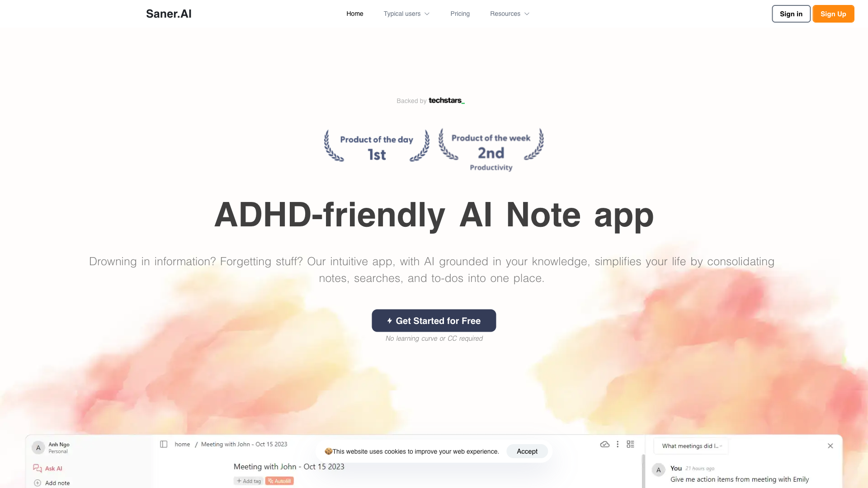Image resolution: width=868 pixels, height=488 pixels.
Task: Expand the home breadcrumb navigation
Action: 182,444
